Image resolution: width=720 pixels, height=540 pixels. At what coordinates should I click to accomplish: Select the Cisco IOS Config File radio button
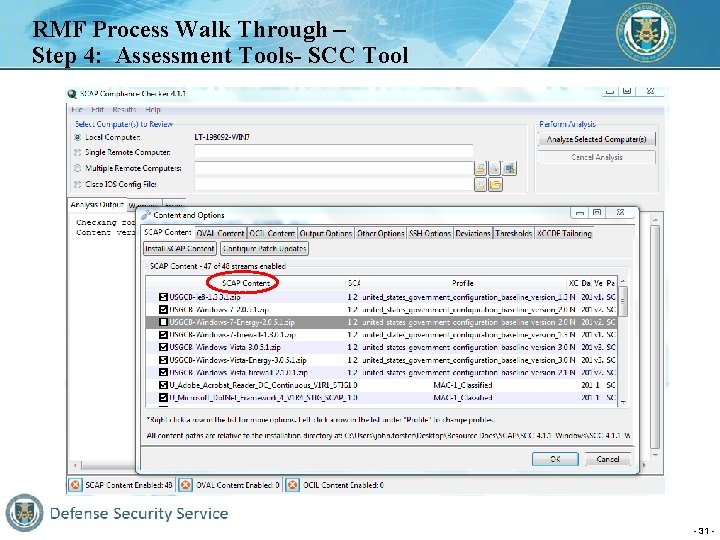78,184
